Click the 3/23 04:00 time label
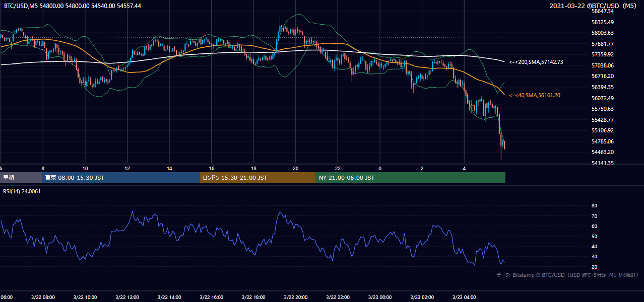The image size is (644, 302). coord(465,297)
